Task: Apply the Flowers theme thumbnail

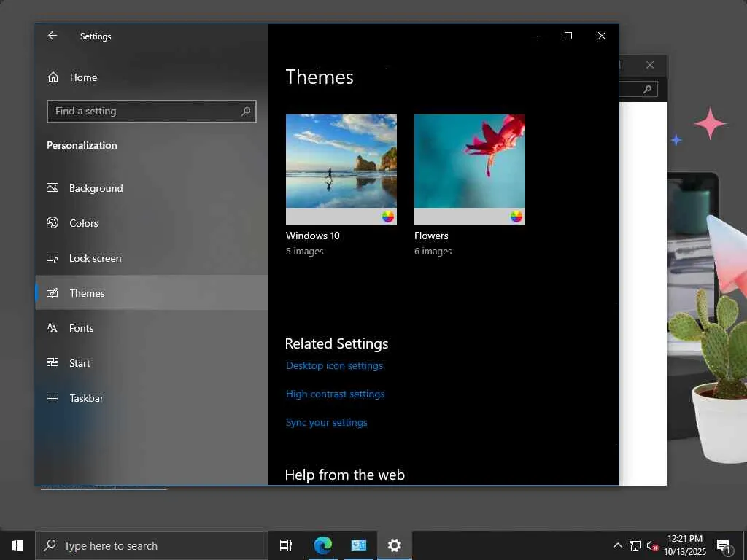Action: pos(470,169)
